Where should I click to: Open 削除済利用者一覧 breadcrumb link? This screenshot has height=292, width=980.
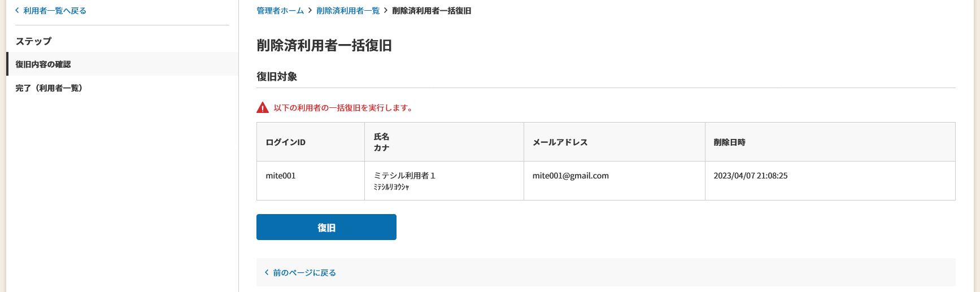point(348,11)
